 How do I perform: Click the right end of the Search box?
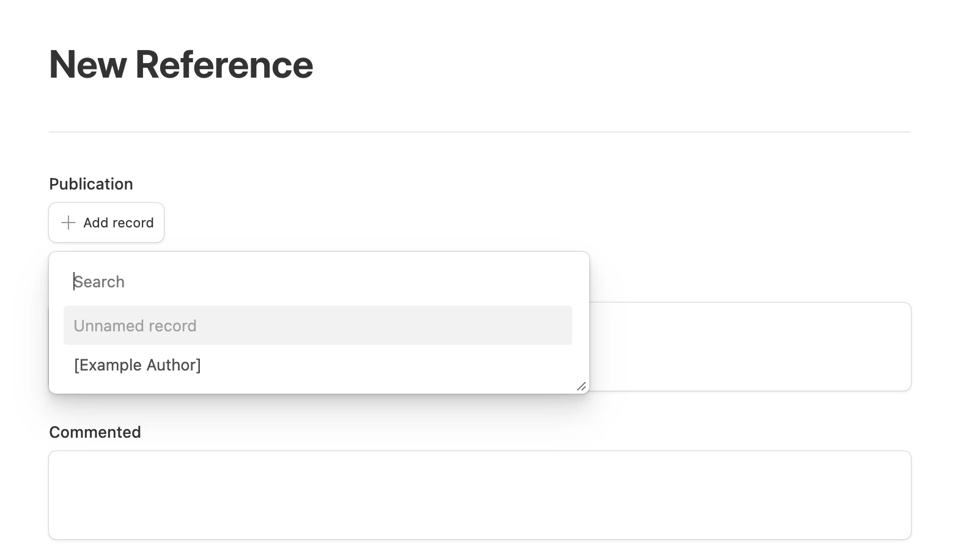tap(550, 282)
